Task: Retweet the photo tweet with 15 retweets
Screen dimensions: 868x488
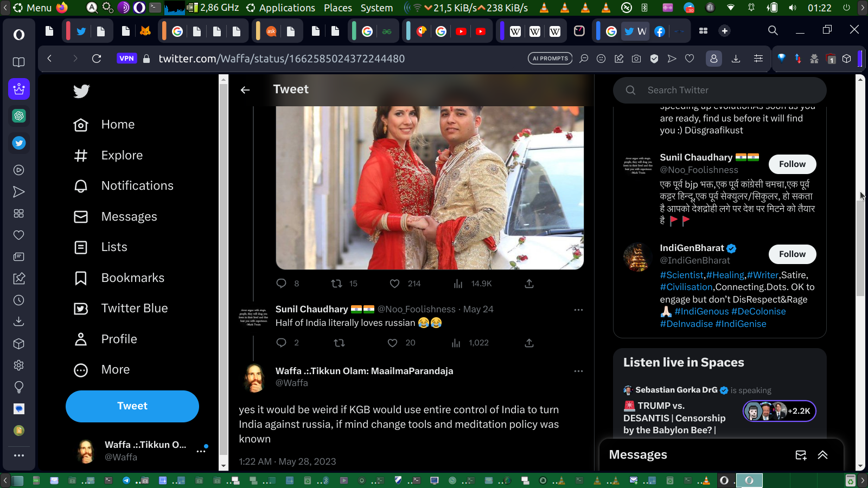Action: click(337, 284)
